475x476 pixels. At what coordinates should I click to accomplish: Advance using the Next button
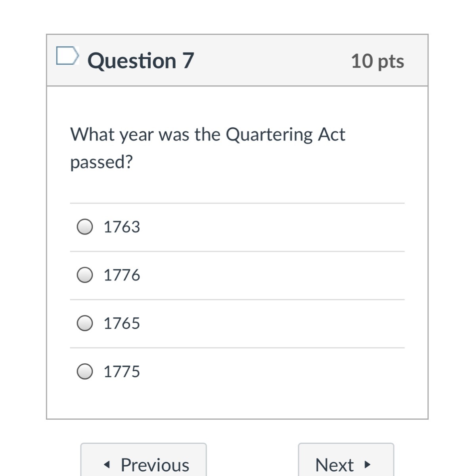pyautogui.click(x=346, y=463)
